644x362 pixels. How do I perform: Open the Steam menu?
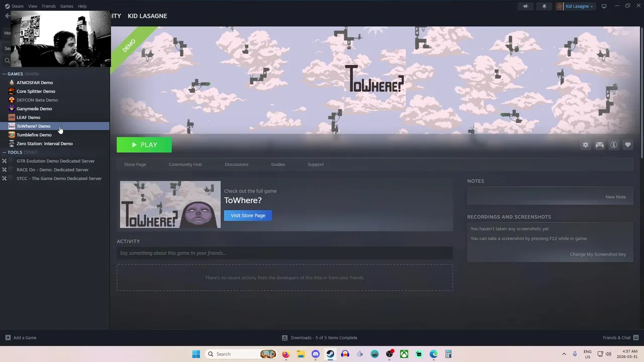click(18, 6)
